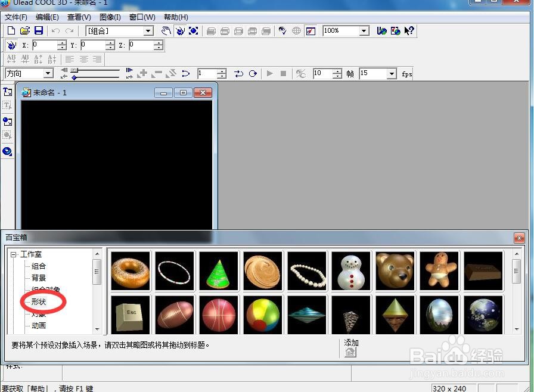Click the first display quality icon
Screen dimensions: 534x392
point(211,32)
